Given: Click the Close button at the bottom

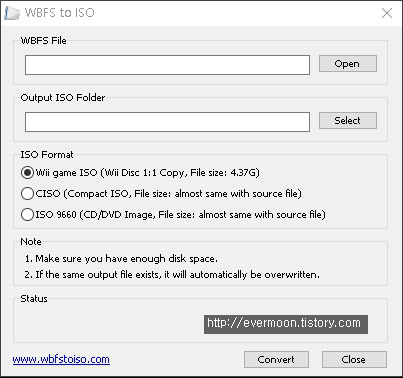Looking at the screenshot, I should click(354, 359).
